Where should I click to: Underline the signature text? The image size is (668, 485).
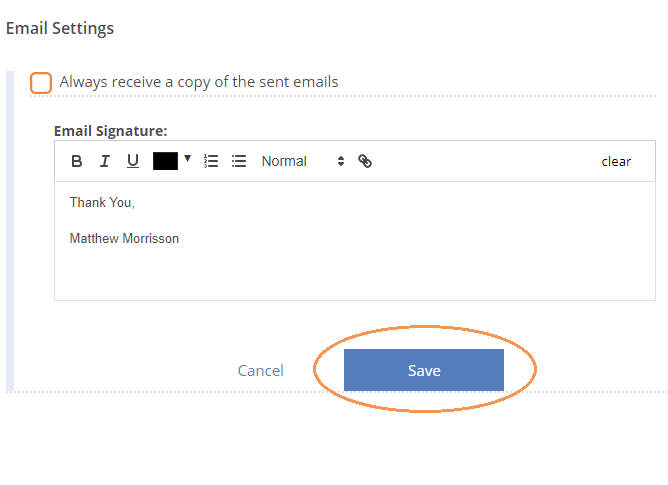(133, 161)
